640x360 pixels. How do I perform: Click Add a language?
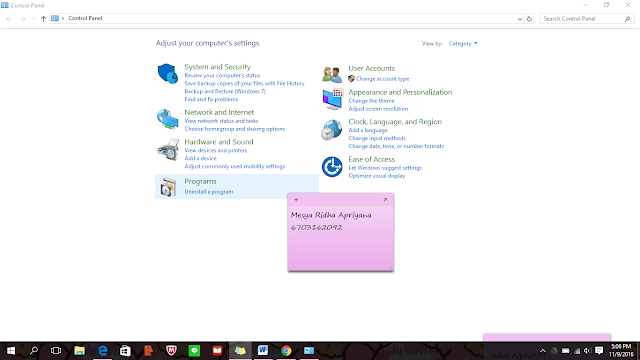[368, 130]
